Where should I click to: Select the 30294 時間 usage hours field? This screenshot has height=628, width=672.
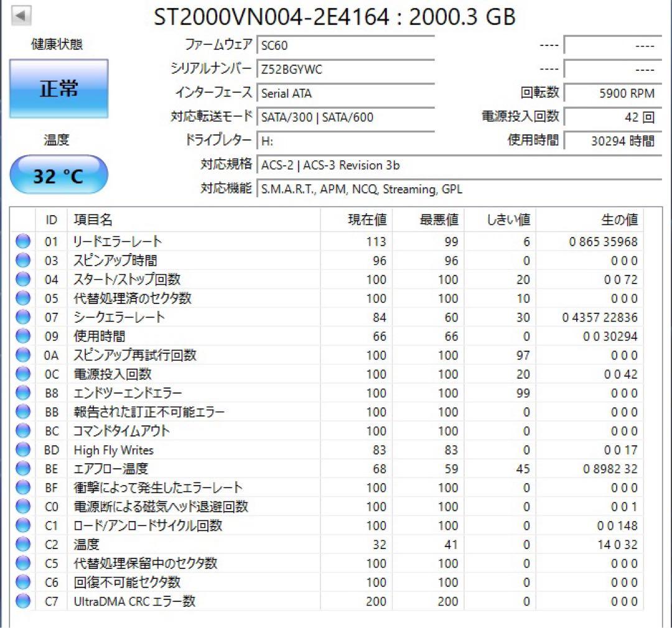[613, 141]
